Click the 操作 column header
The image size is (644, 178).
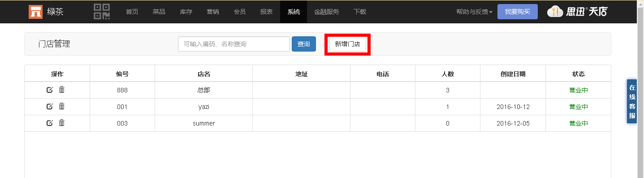point(57,74)
